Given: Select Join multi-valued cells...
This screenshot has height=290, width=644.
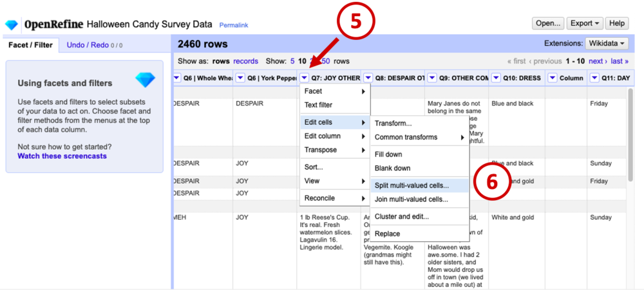Looking at the screenshot, I should click(x=419, y=199).
